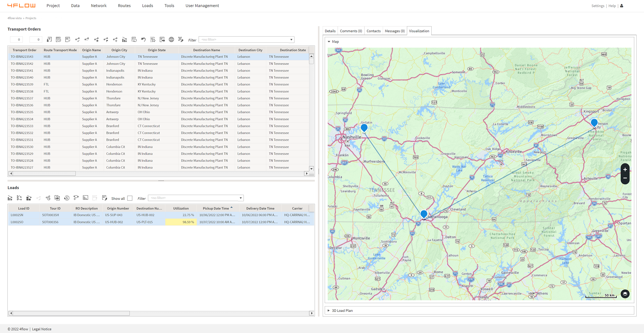
Task: Open the Legal Notice link
Action: [42, 329]
